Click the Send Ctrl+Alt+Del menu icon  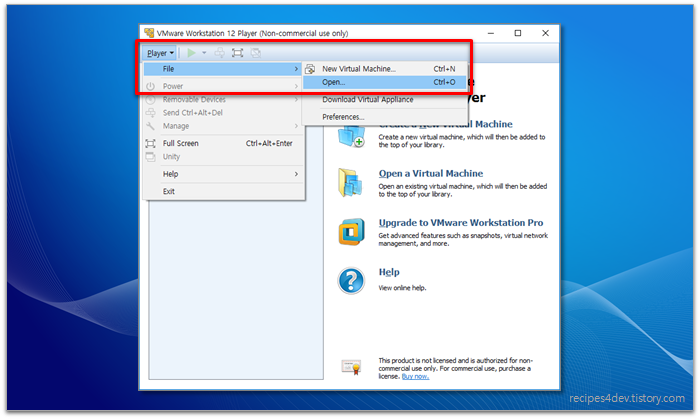coord(150,112)
